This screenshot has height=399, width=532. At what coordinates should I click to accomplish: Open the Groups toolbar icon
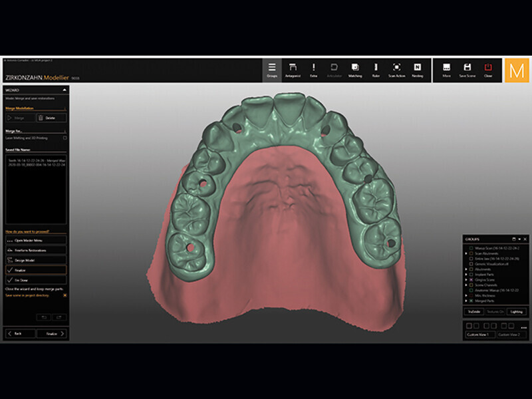point(272,70)
